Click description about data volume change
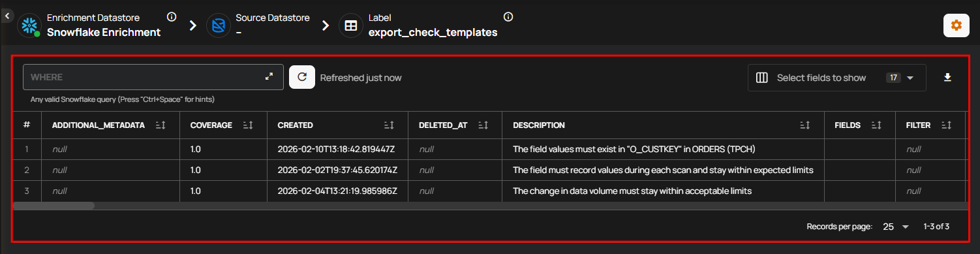The width and height of the screenshot is (980, 254). click(x=632, y=191)
